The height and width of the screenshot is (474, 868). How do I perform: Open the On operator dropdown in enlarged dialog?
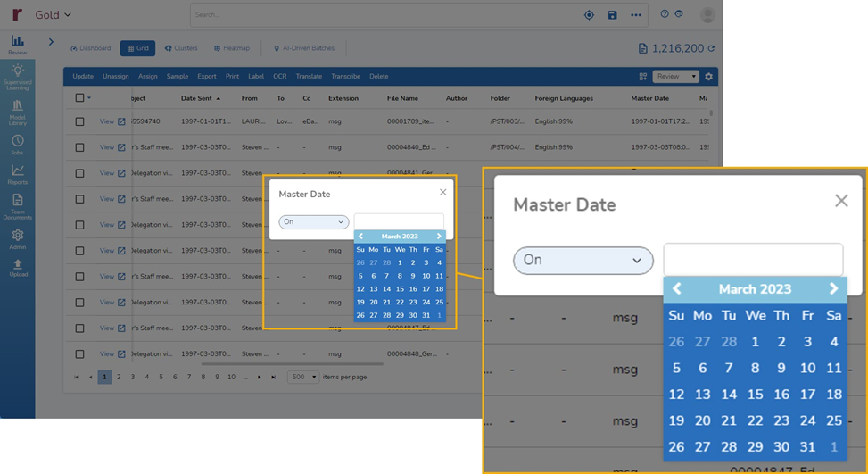583,261
